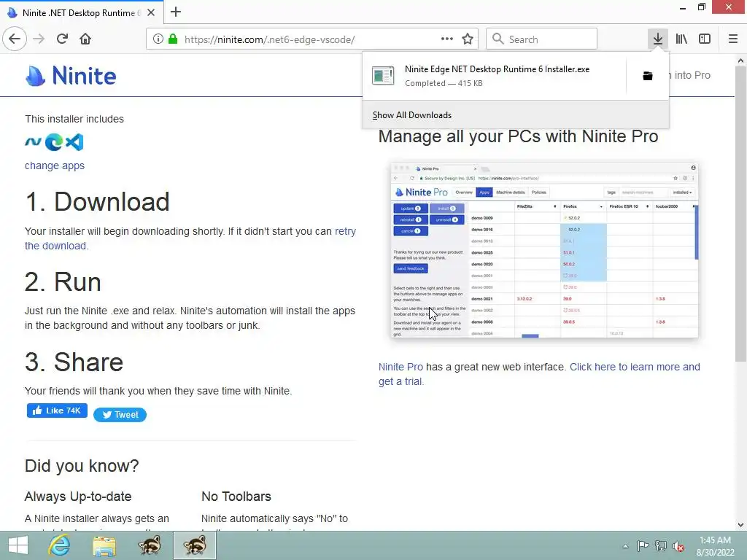The width and height of the screenshot is (747, 560).
Task: Open File Explorer from the taskbar
Action: coord(104,545)
